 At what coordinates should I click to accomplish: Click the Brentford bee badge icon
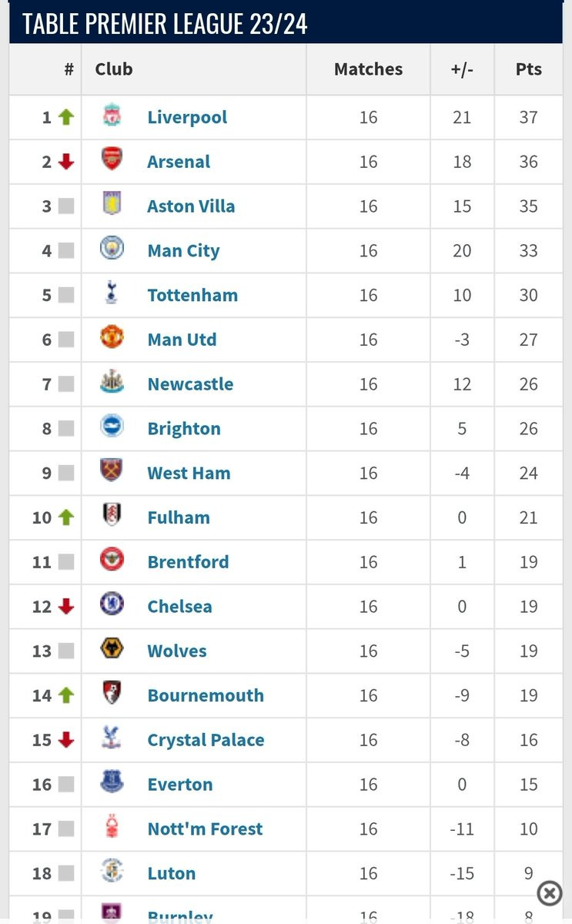click(x=112, y=559)
